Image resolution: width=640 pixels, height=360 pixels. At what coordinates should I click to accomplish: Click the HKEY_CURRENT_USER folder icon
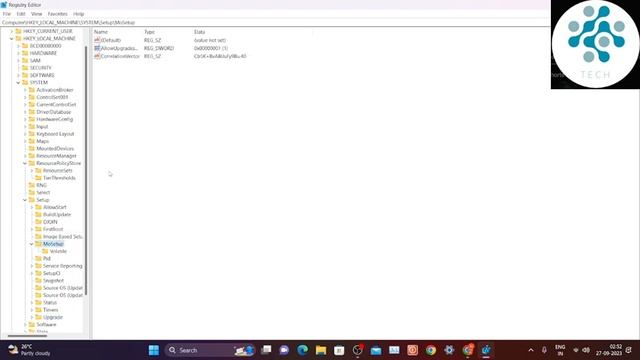coord(18,31)
